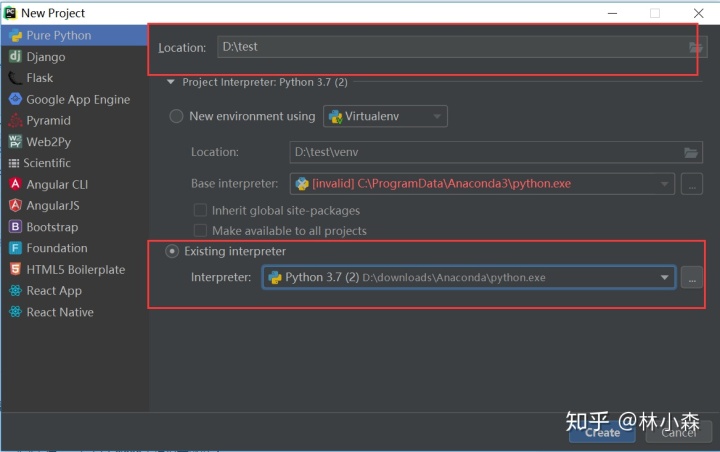Select Django project type
Image resolution: width=720 pixels, height=452 pixels.
click(x=74, y=56)
